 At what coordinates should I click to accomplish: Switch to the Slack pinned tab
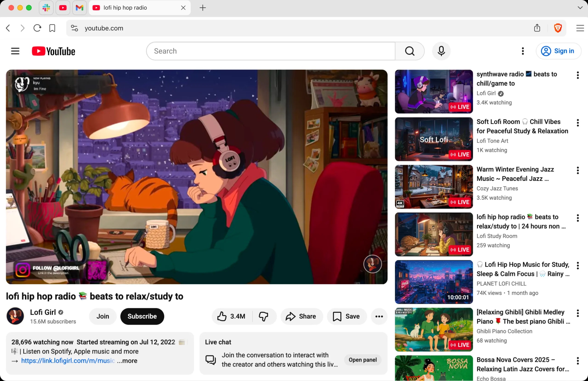[x=46, y=8]
